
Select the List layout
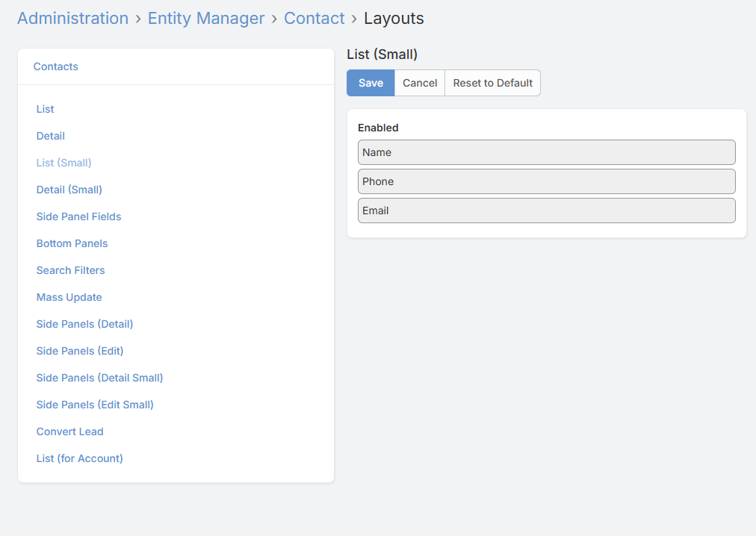pyautogui.click(x=45, y=109)
